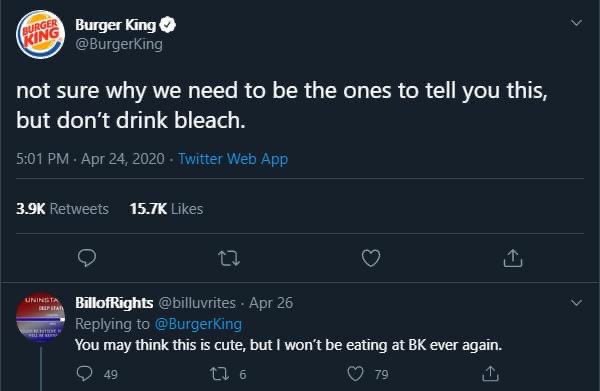600x391 pixels.
Task: Expand options menu for BillofRights reply
Action: [x=576, y=303]
